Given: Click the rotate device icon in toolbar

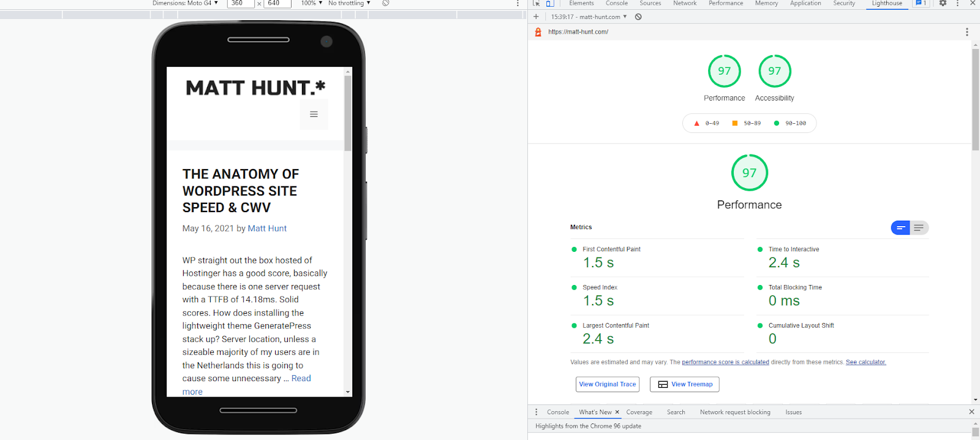Looking at the screenshot, I should 386,3.
